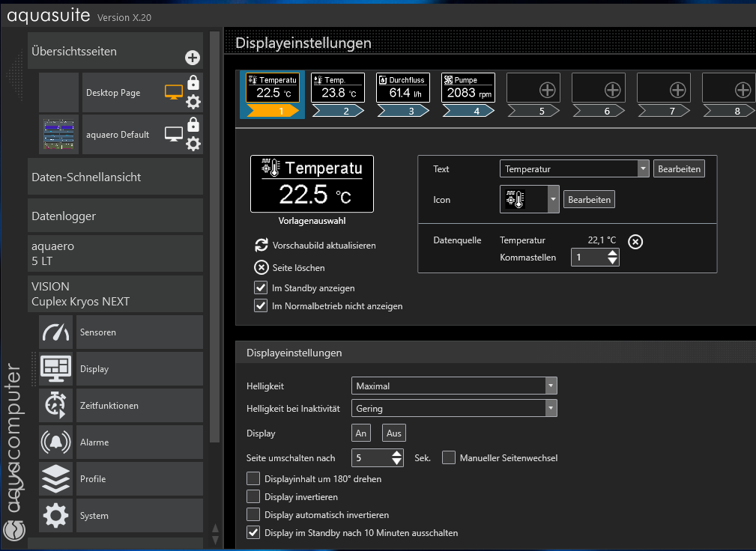The width and height of the screenshot is (756, 551).
Task: Remove the Datenquelle with the X icon
Action: pos(635,241)
